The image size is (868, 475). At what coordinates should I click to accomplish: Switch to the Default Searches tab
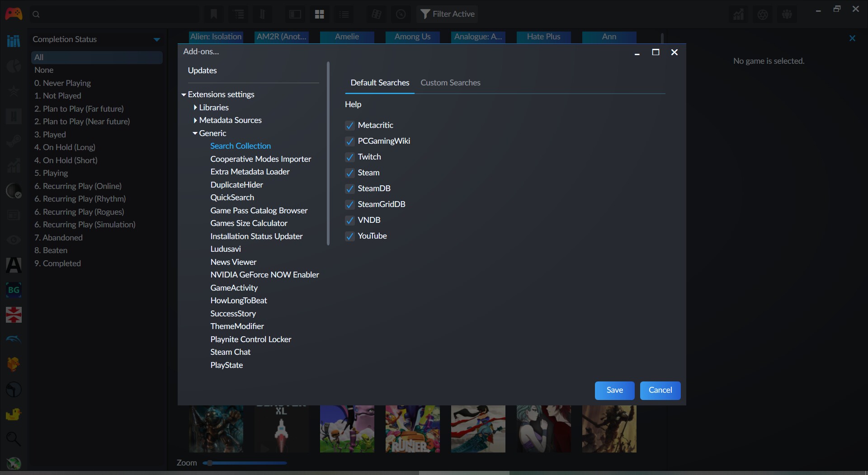(x=380, y=83)
